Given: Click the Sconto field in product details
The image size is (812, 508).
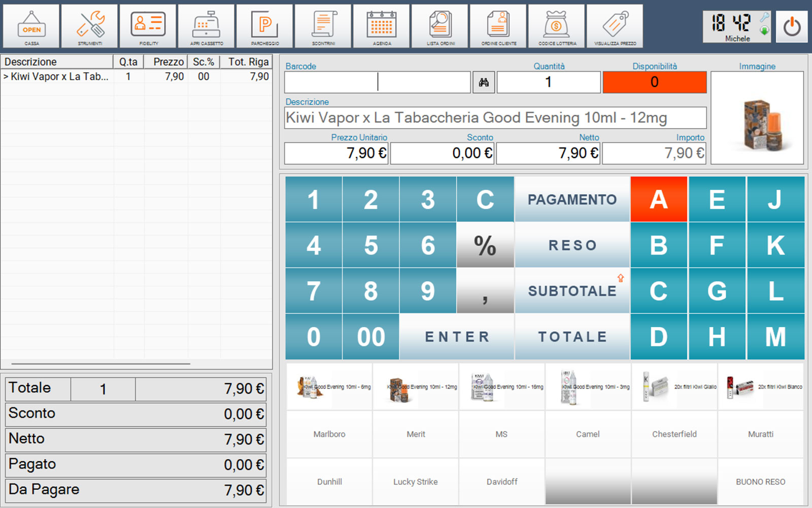Looking at the screenshot, I should [x=442, y=153].
